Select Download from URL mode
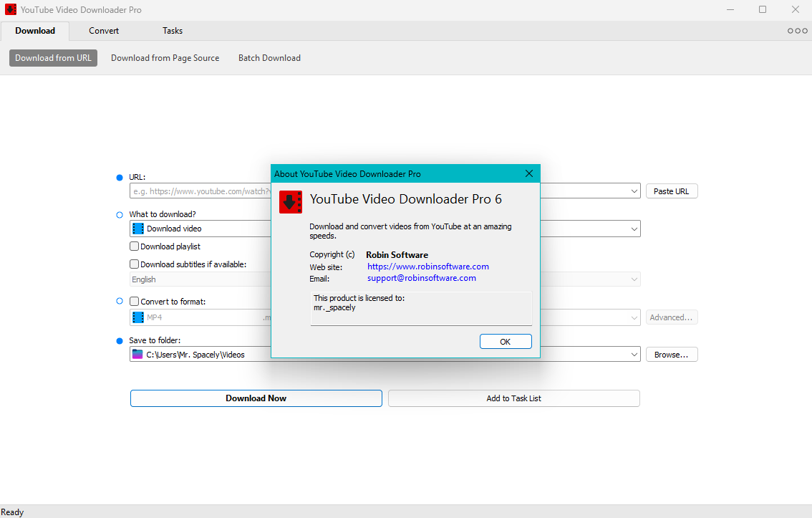The height and width of the screenshot is (518, 812). point(53,58)
